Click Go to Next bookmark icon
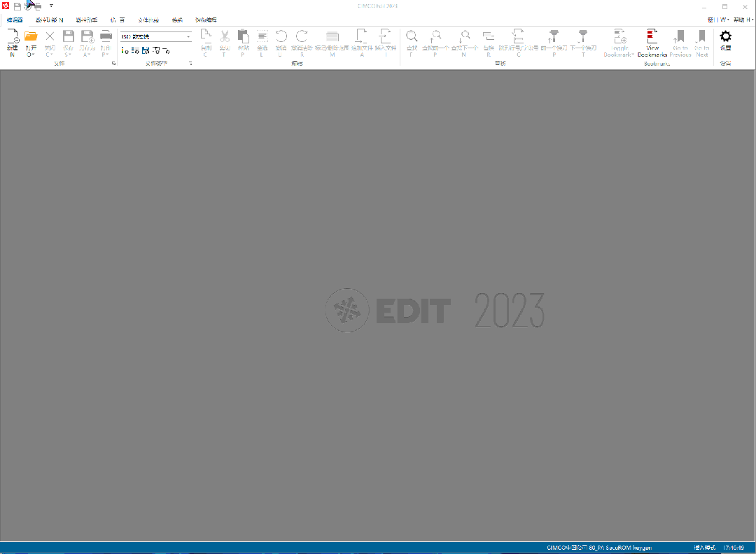Image resolution: width=756 pixels, height=554 pixels. click(x=701, y=36)
